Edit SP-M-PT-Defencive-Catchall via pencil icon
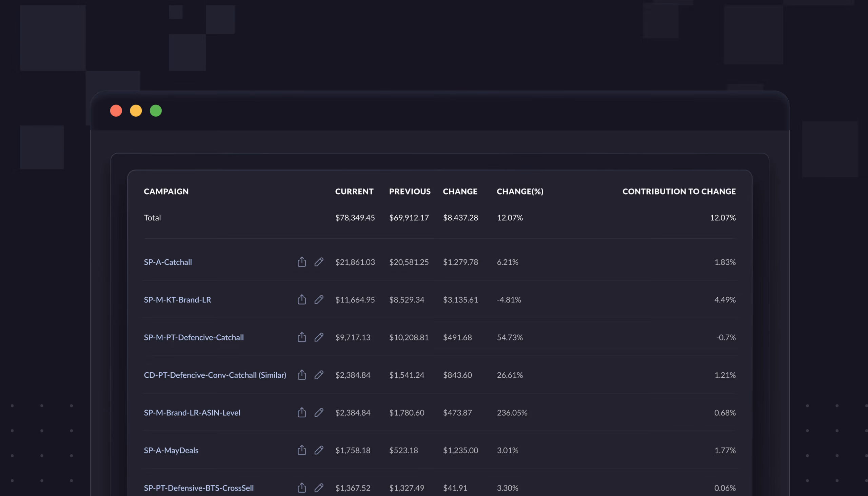Image resolution: width=868 pixels, height=496 pixels. click(318, 337)
